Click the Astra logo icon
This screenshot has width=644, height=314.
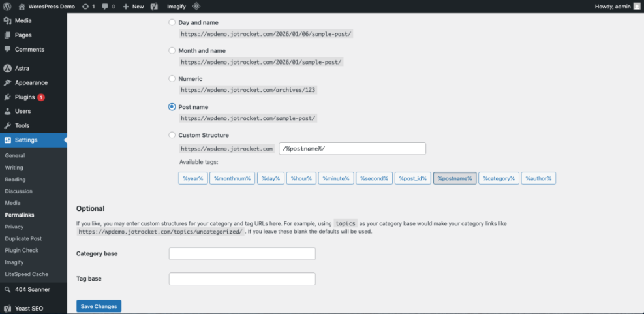click(7, 69)
